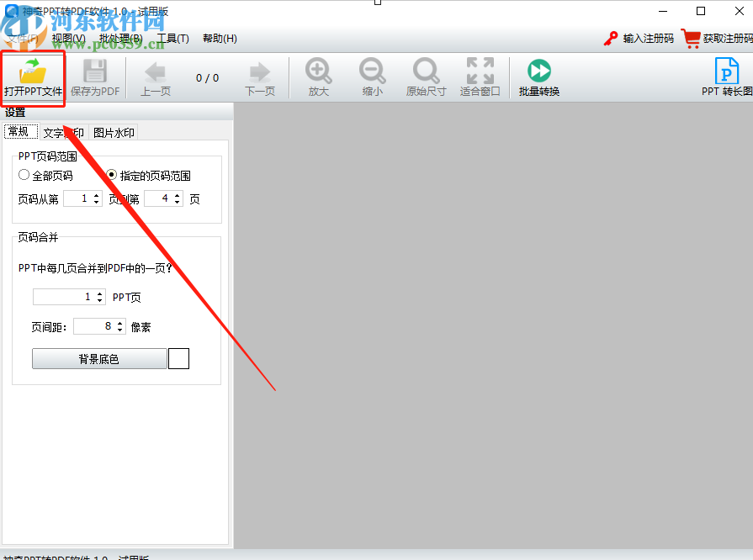Pick the background color swatch
The image size is (753, 560).
click(x=178, y=358)
